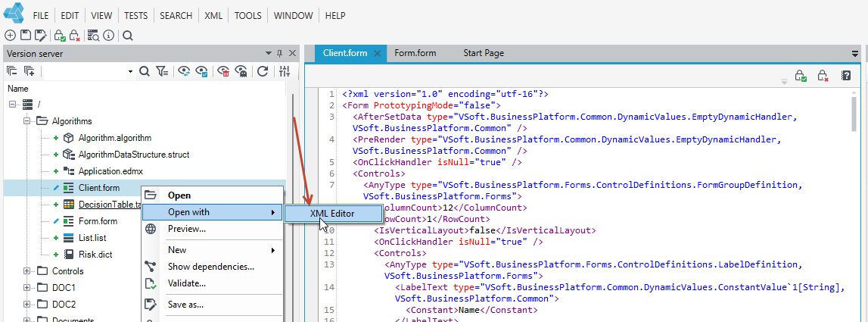Image resolution: width=868 pixels, height=322 pixels.
Task: Open the SEARCH menu
Action: pyautogui.click(x=176, y=15)
